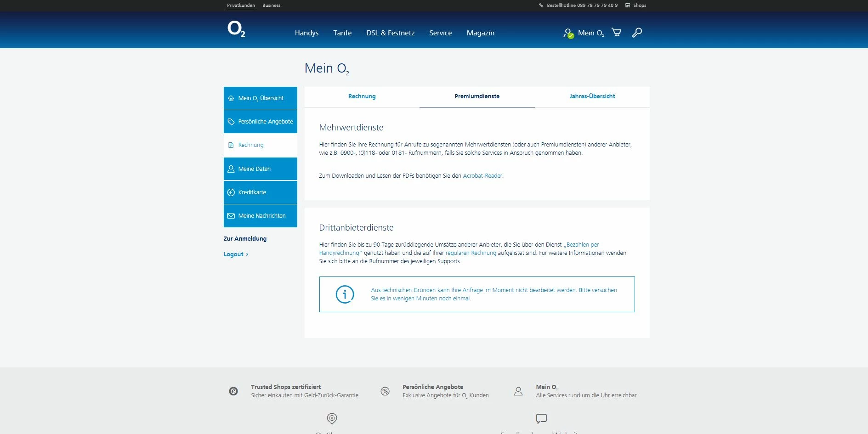
Task: Click the footer Persönliche Angebote heading
Action: (433, 387)
